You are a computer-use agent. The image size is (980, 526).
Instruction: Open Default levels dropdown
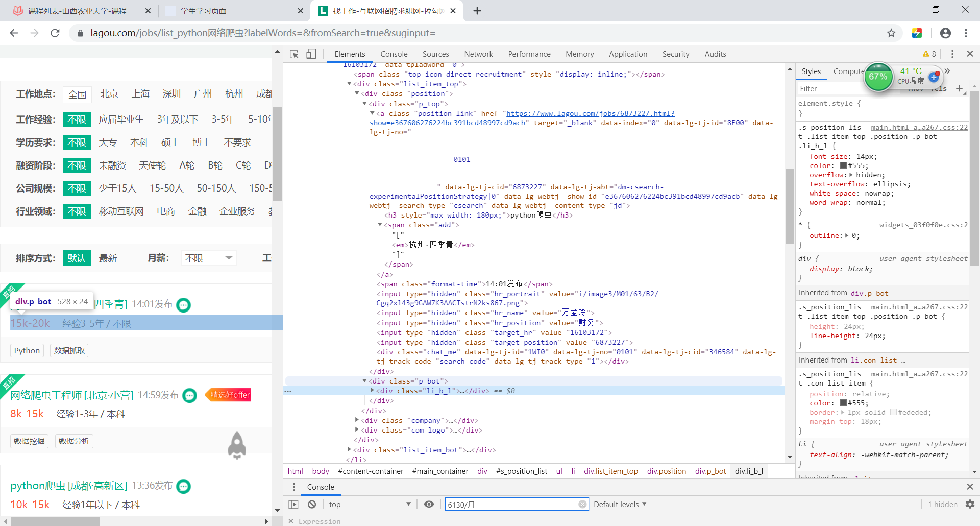pos(620,505)
